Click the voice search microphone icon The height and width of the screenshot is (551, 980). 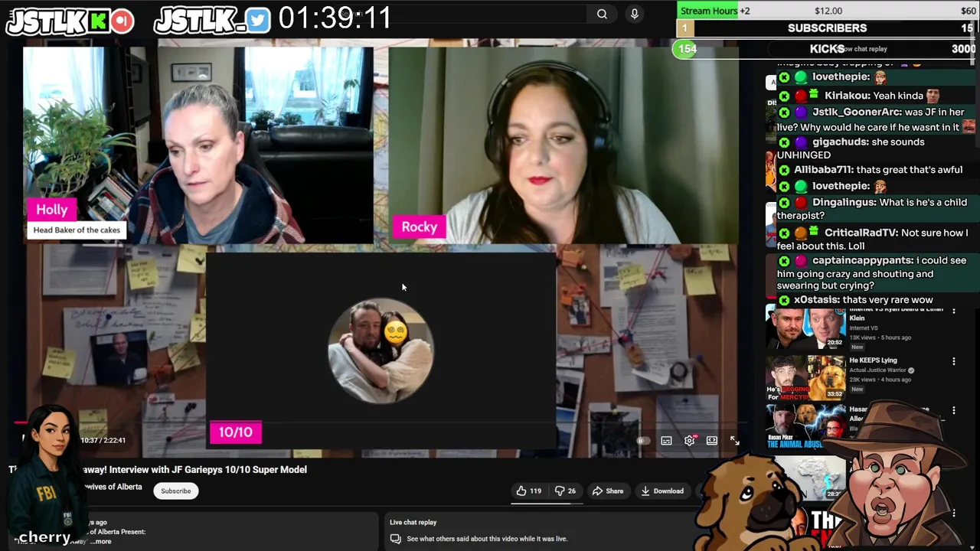634,14
